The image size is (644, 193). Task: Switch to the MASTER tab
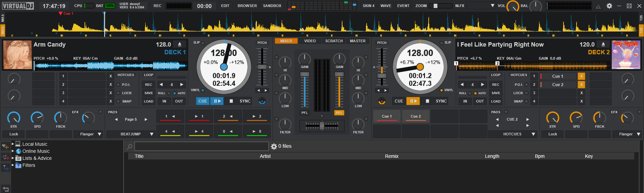click(358, 41)
